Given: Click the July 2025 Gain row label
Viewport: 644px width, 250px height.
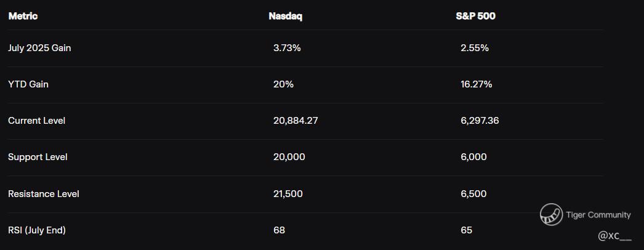Looking at the screenshot, I should click(x=39, y=48).
